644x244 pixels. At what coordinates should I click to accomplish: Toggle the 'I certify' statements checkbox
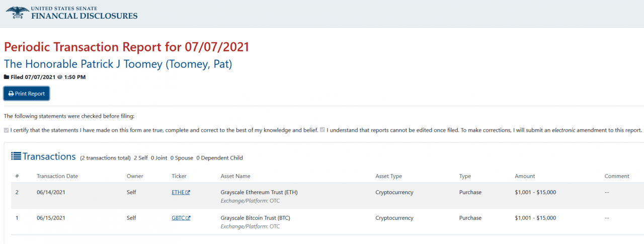coord(7,130)
